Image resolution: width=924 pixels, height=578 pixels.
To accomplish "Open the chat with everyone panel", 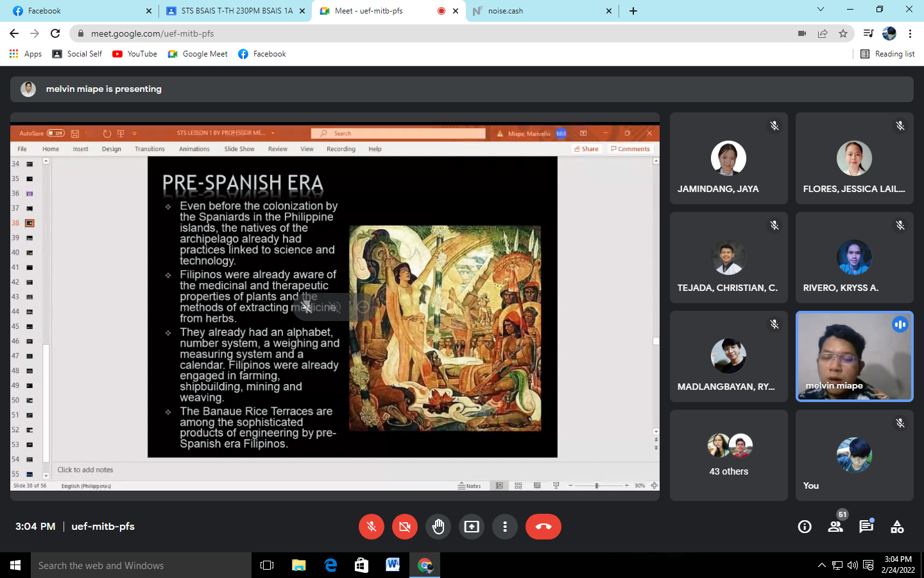I will point(866,527).
